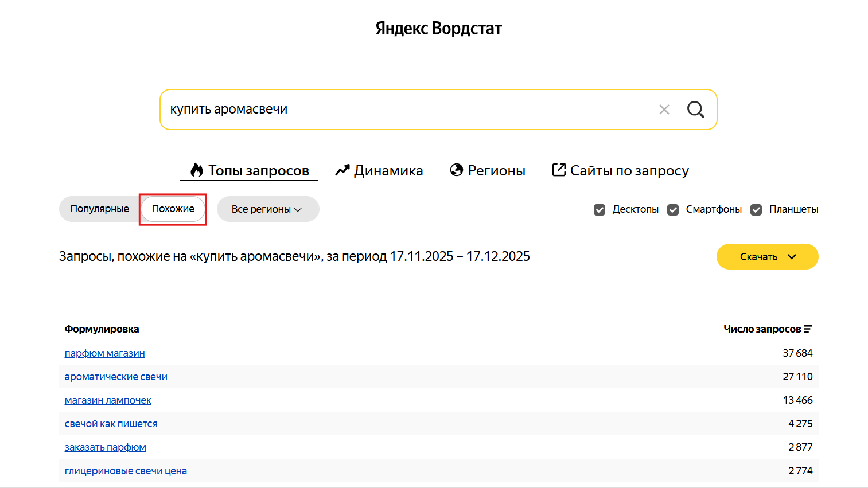868x488 pixels.
Task: Select the Популярные filter
Action: point(100,209)
